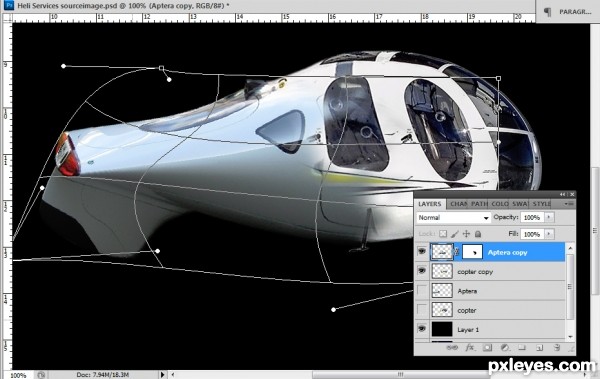Click Layers panel scroll up arrow

pyautogui.click(x=570, y=248)
